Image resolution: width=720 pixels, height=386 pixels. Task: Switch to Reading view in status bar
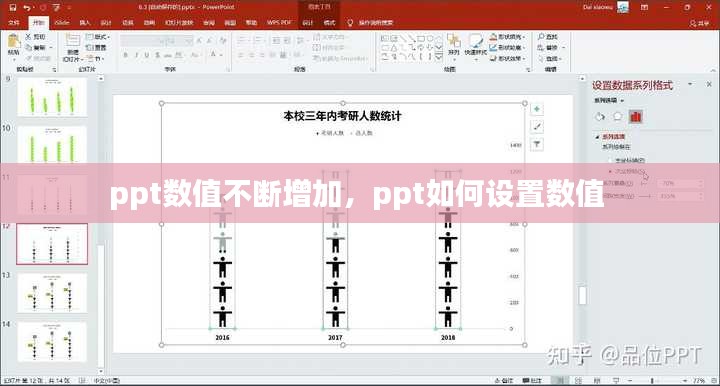tap(597, 380)
